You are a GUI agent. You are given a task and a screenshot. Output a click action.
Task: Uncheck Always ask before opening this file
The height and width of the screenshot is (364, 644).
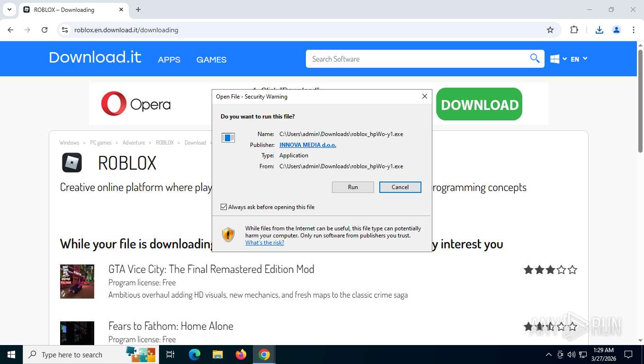click(x=224, y=207)
